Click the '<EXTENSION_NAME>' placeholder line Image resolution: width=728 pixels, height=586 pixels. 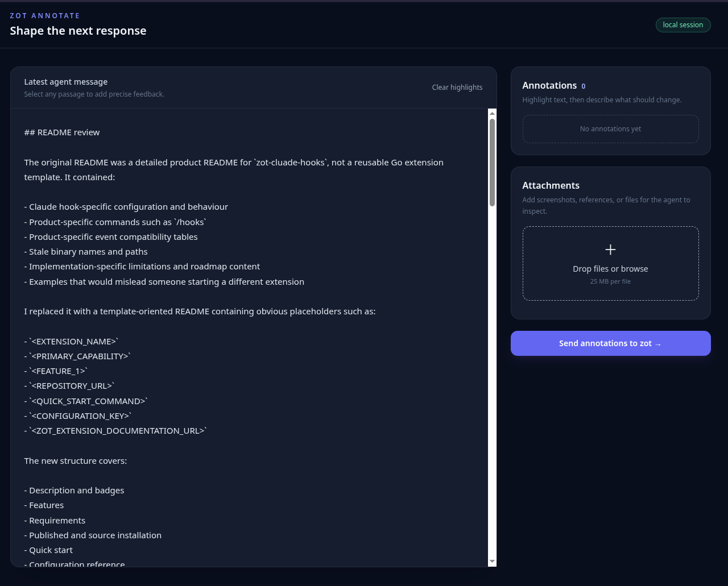click(x=72, y=342)
